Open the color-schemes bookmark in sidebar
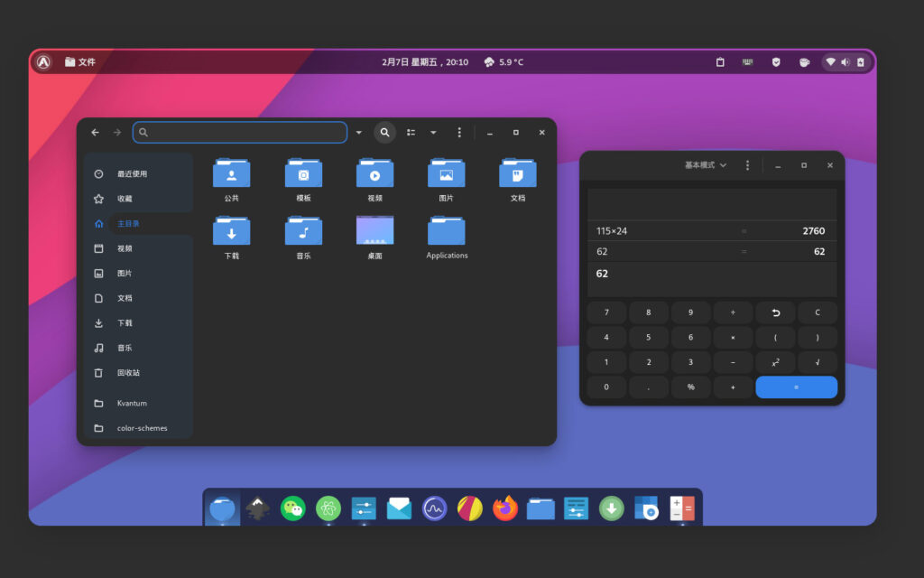924x578 pixels. tap(139, 428)
